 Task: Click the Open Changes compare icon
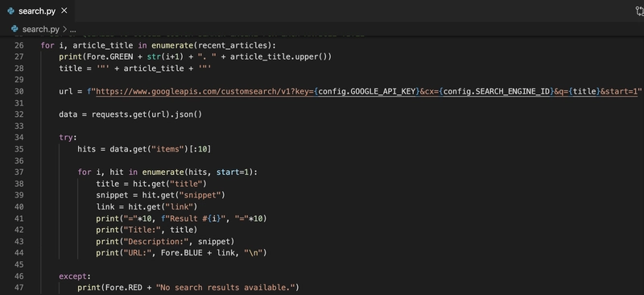pos(639,11)
